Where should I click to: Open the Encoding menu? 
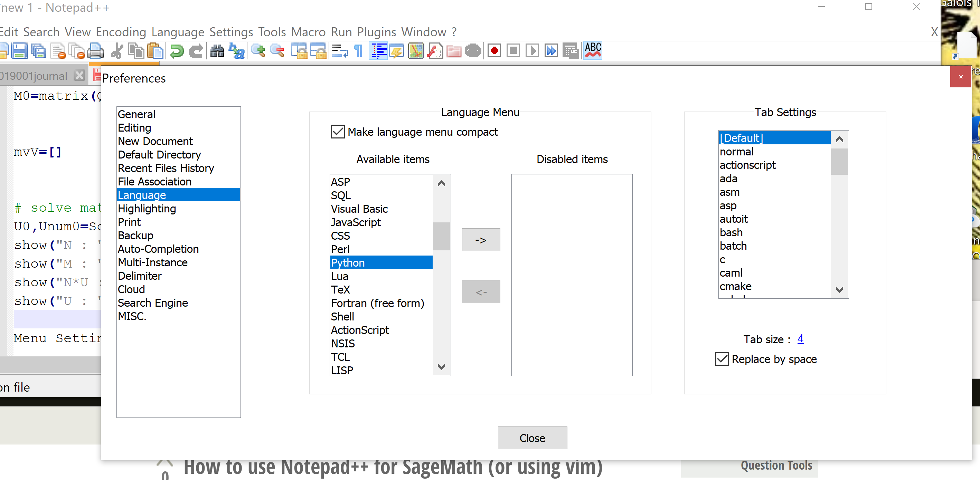[121, 32]
